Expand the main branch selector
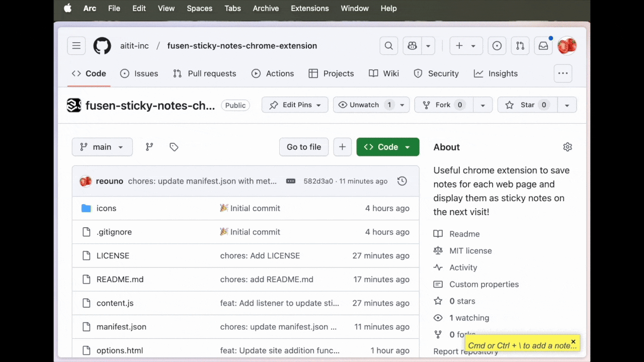 (x=102, y=147)
